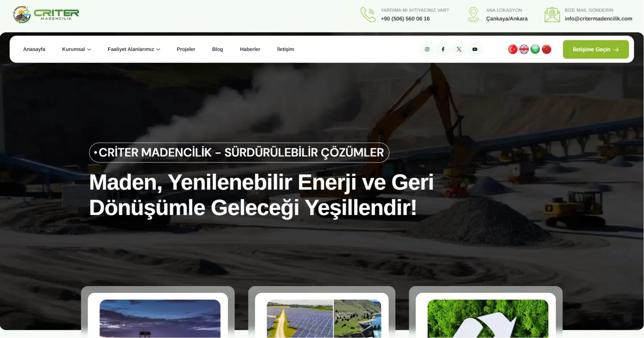Click the phone handset icon

(x=368, y=15)
